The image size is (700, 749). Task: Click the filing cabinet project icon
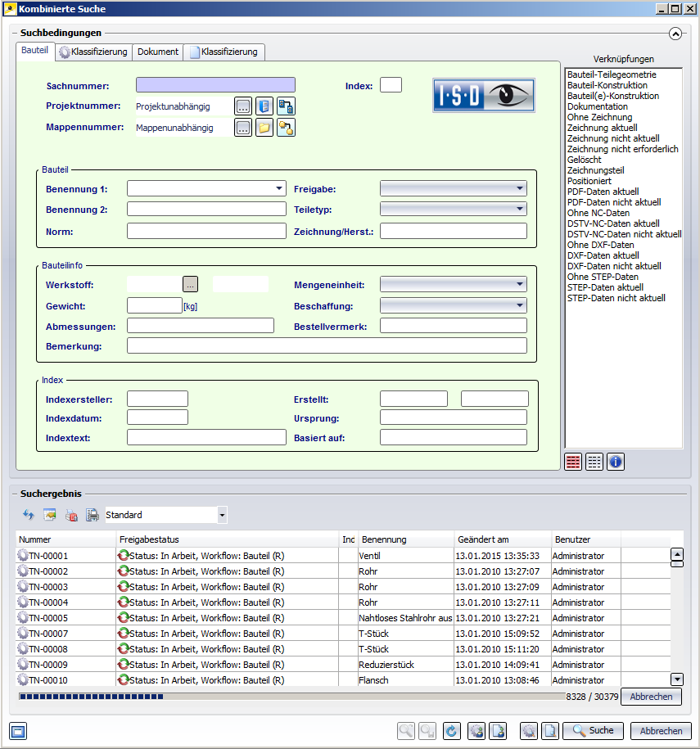pos(264,106)
